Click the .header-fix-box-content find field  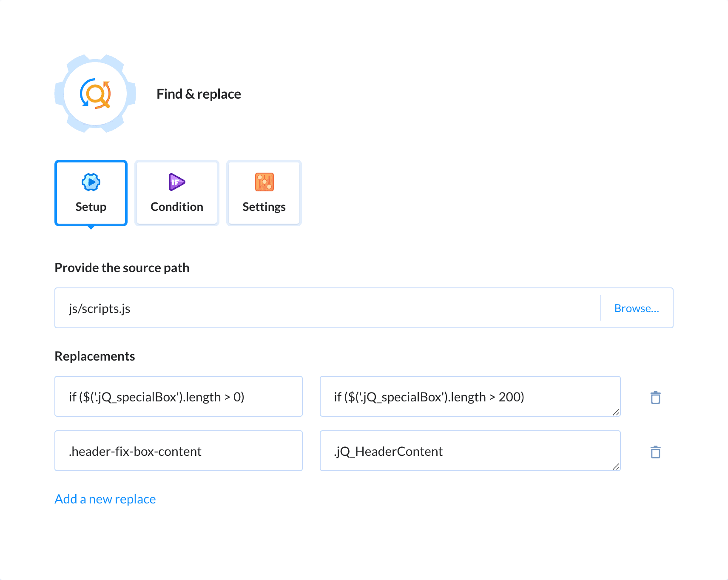[x=178, y=451]
